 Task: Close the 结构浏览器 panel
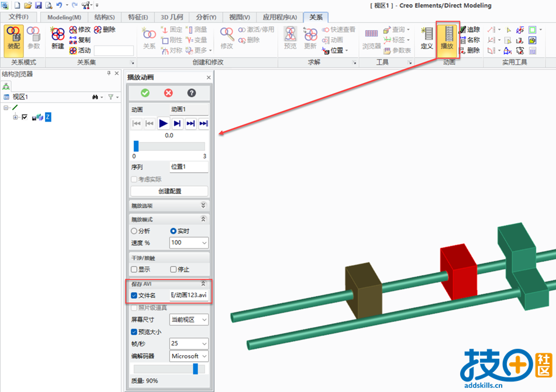pyautogui.click(x=117, y=74)
